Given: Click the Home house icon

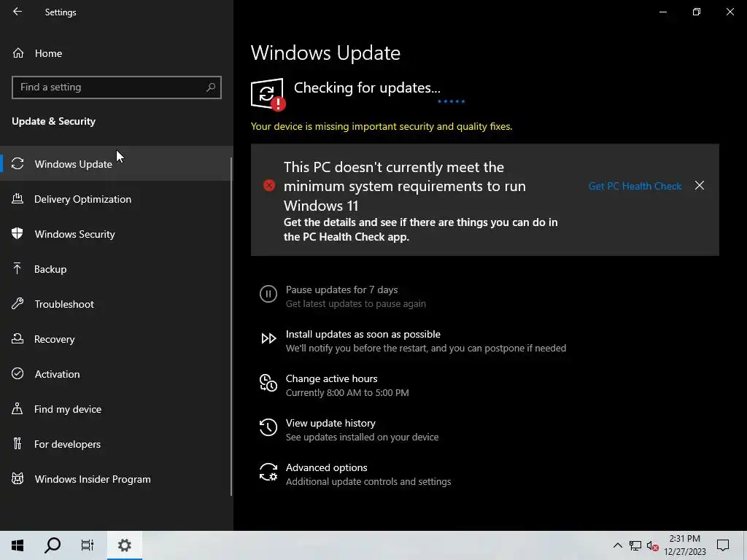Looking at the screenshot, I should 18,53.
